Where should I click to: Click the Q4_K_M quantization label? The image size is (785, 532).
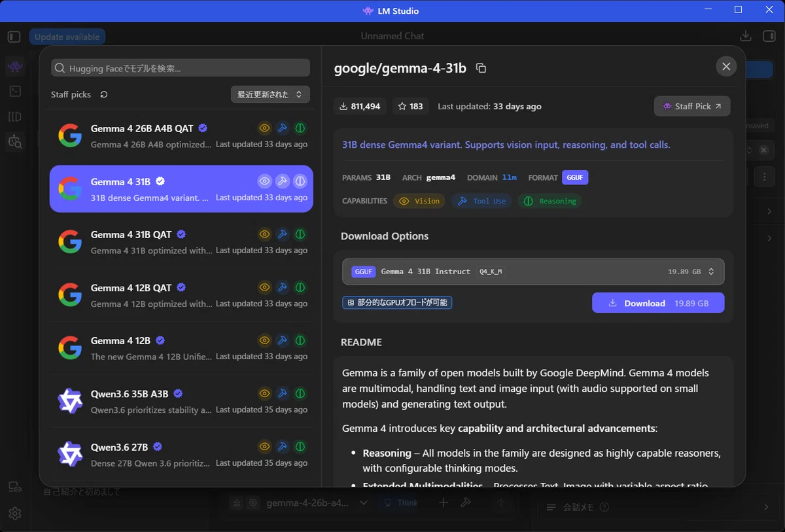tap(491, 272)
